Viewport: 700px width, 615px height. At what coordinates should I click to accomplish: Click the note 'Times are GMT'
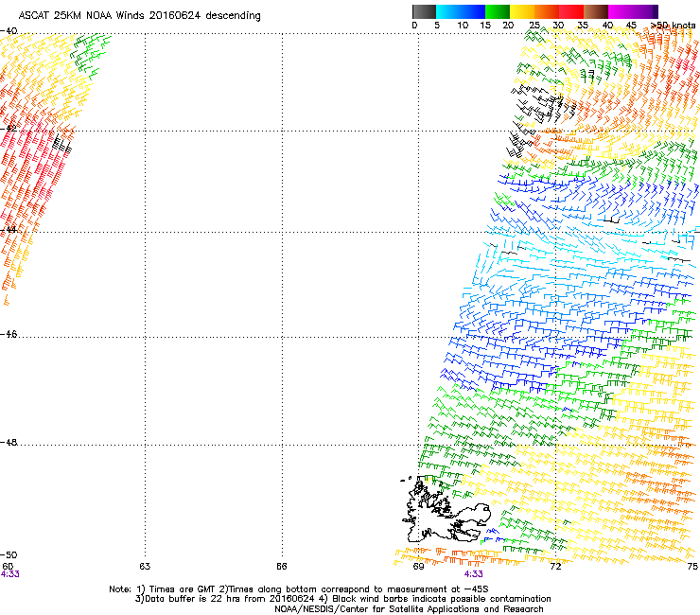[x=182, y=589]
